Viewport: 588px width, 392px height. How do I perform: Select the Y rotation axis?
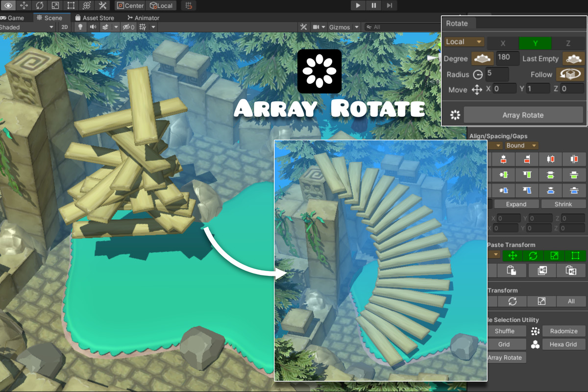click(x=535, y=44)
